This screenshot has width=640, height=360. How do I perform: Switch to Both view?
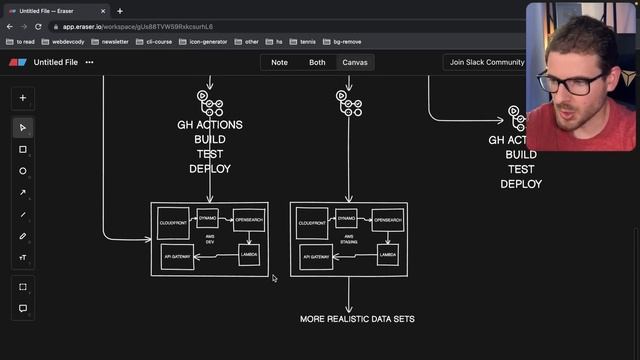pyautogui.click(x=317, y=62)
